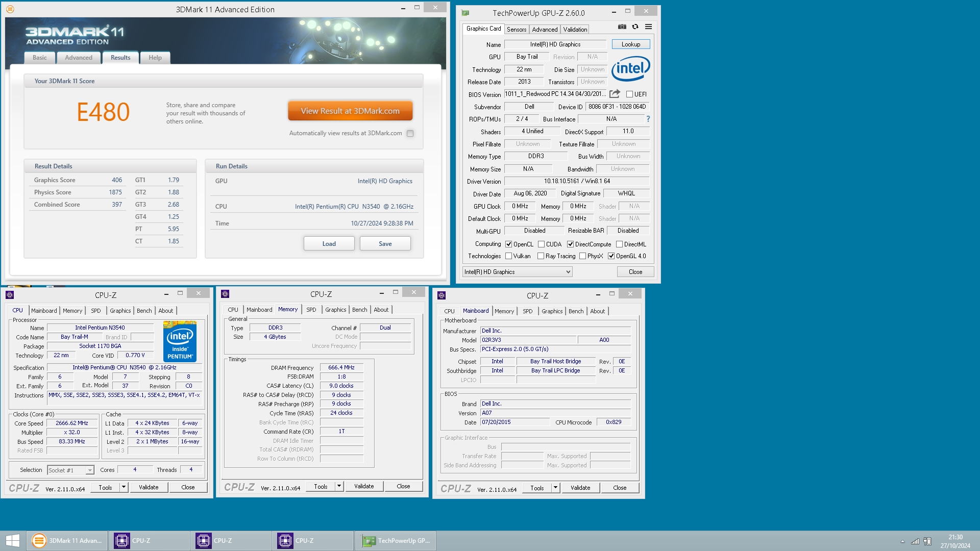Screen dimensions: 980x551
Task: Expand Tools dropdown arrow in Mainboard window
Action: 555,488
